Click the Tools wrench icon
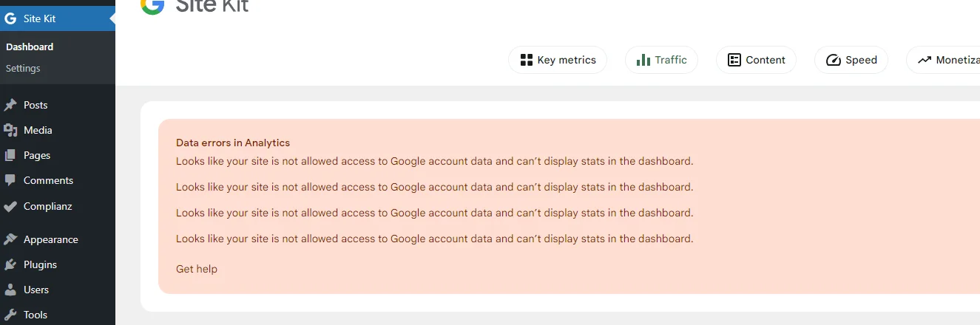This screenshot has height=325, width=980. point(10,315)
